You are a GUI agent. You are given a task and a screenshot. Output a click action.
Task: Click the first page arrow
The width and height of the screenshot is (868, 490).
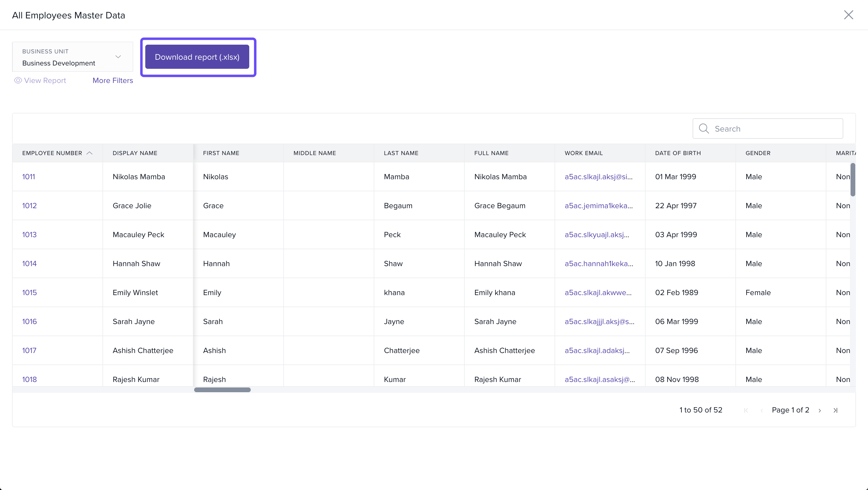[746, 410]
